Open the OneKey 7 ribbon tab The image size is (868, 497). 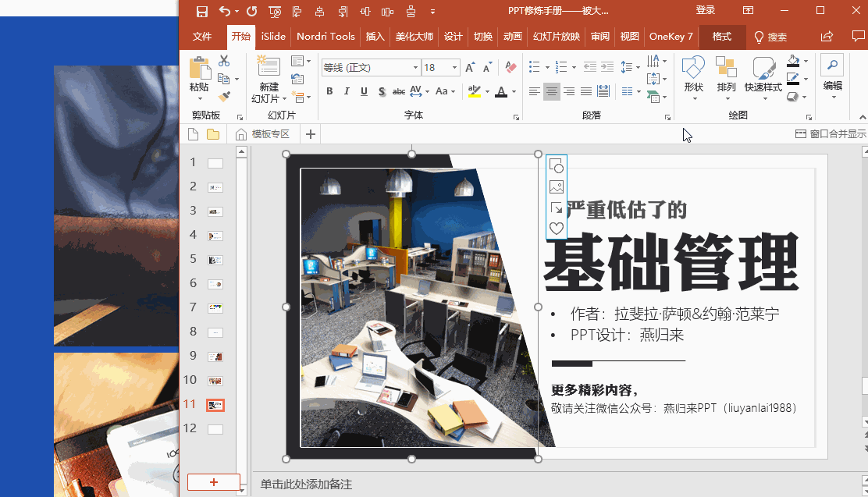[671, 36]
